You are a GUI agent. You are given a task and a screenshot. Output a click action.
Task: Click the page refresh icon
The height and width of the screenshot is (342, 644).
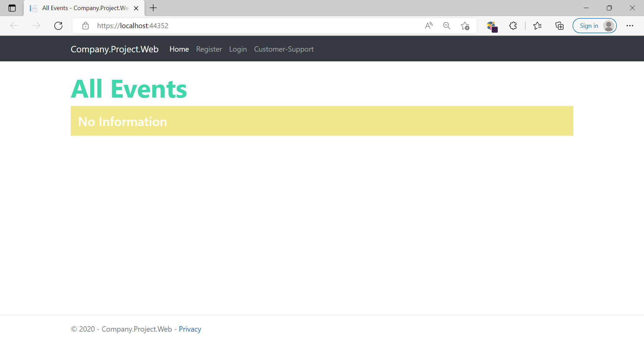[58, 25]
